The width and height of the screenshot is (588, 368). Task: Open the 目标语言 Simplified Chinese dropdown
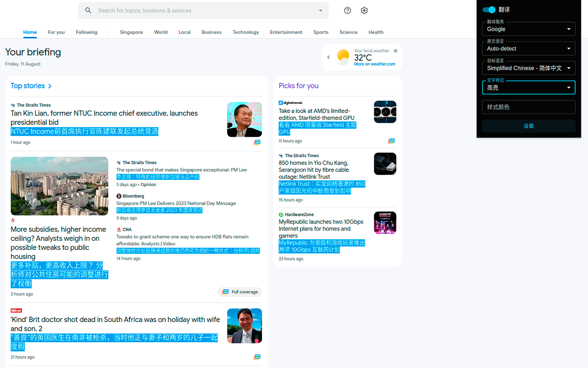click(x=528, y=68)
